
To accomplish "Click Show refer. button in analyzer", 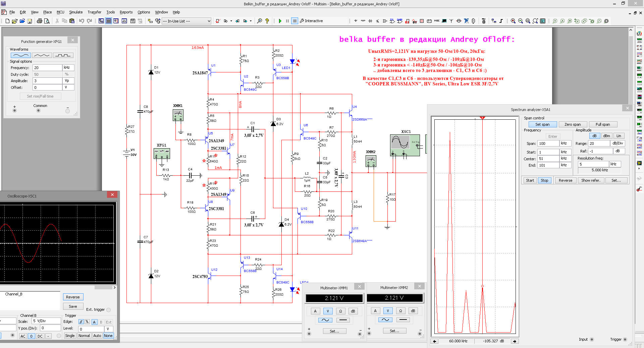I will pyautogui.click(x=591, y=180).
